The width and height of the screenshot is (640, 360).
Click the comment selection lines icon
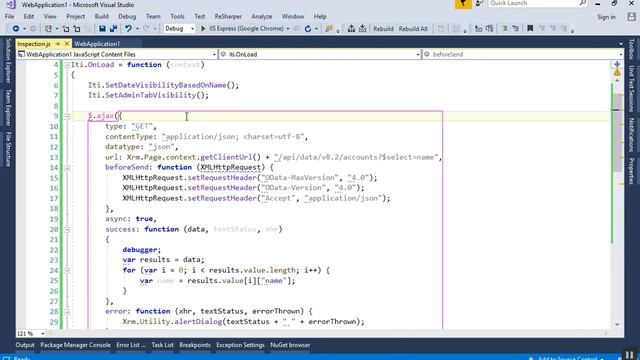pyautogui.click(x=504, y=29)
